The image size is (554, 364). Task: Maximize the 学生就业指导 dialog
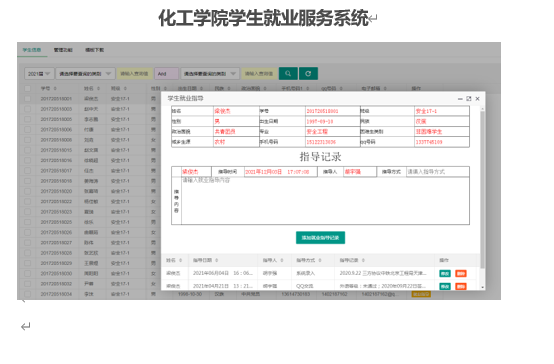click(x=469, y=99)
